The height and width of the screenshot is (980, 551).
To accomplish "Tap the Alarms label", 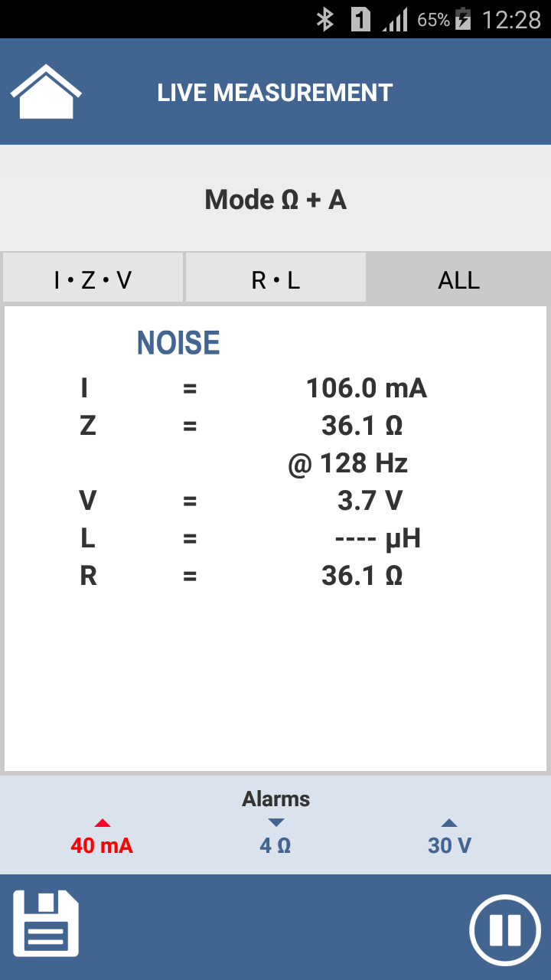I will (275, 799).
